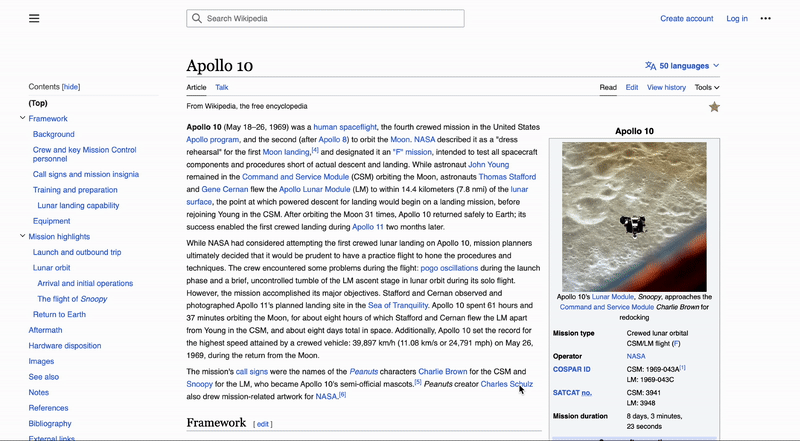The image size is (800, 441).
Task: Collapse the Mission highlights section
Action: click(x=22, y=237)
